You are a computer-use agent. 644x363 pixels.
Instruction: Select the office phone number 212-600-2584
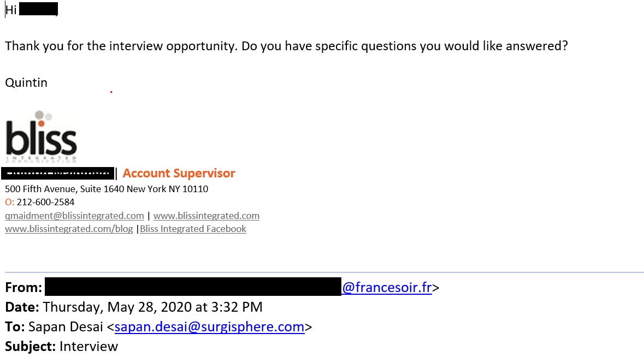point(45,202)
